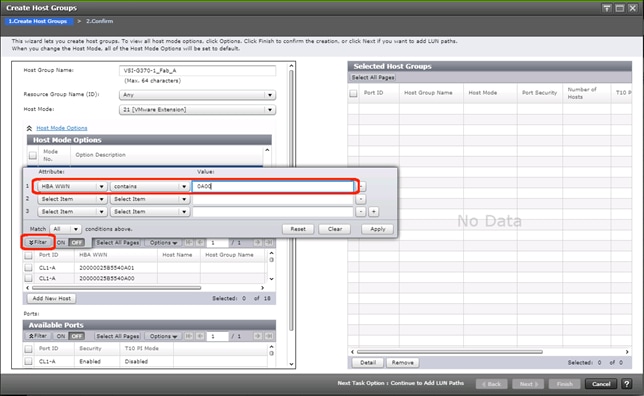The width and height of the screenshot is (644, 396).
Task: Click the left panel vertical scrollbar
Action: tap(291, 200)
